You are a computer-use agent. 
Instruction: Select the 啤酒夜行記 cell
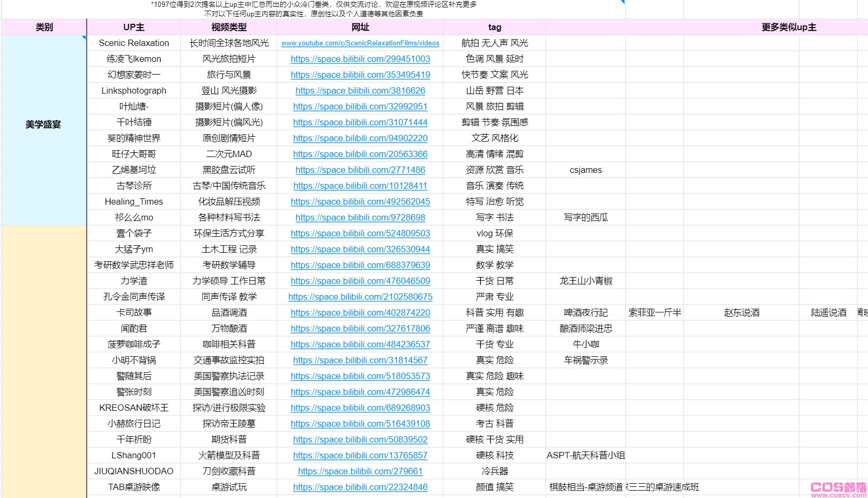point(586,313)
